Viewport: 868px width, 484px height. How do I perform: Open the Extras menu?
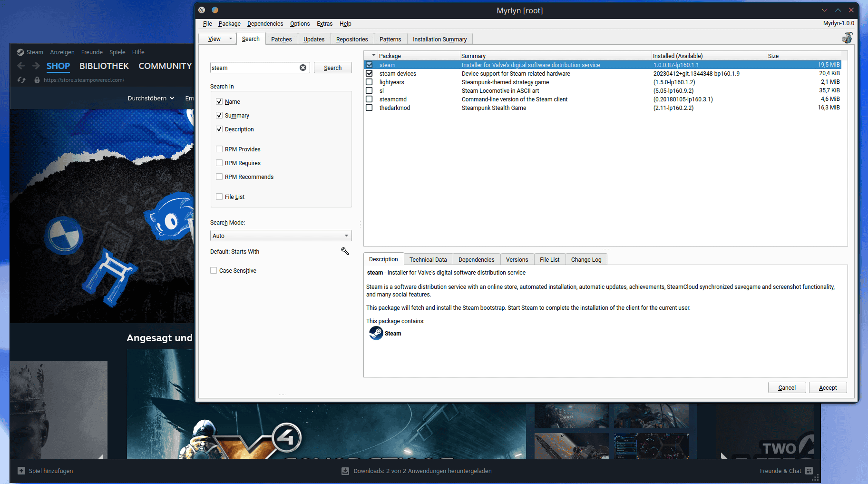[324, 24]
